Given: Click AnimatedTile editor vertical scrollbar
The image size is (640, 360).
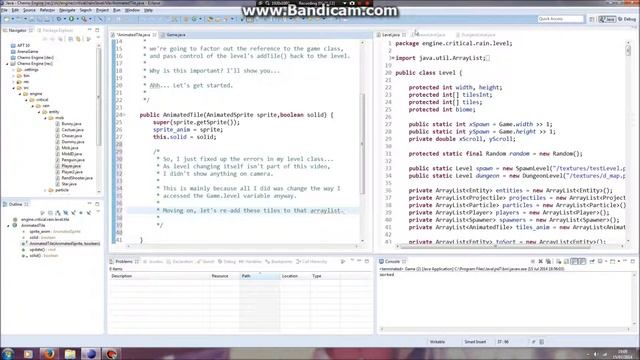Looking at the screenshot, I should [x=362, y=143].
